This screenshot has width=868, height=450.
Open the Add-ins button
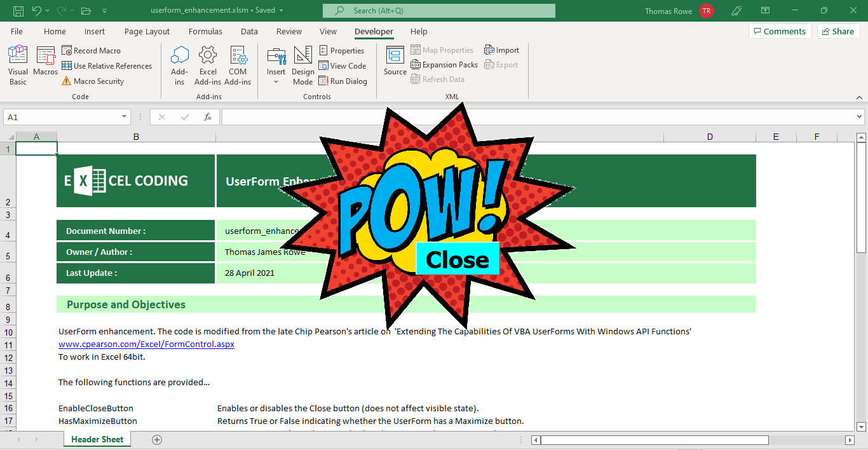pos(180,65)
